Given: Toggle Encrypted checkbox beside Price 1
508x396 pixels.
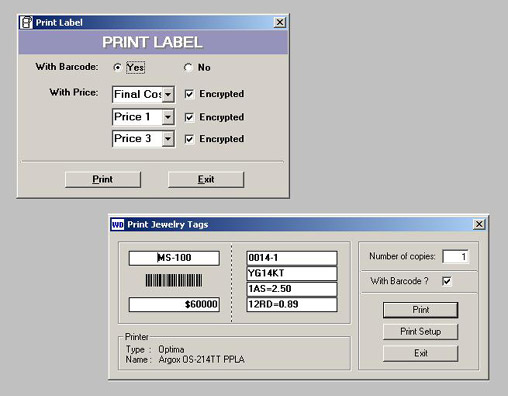Looking at the screenshot, I should (189, 117).
